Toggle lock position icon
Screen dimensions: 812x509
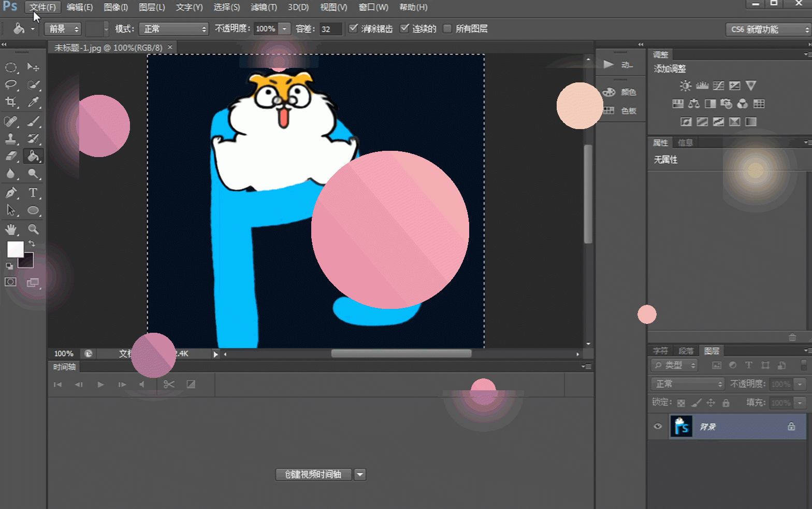coord(711,403)
